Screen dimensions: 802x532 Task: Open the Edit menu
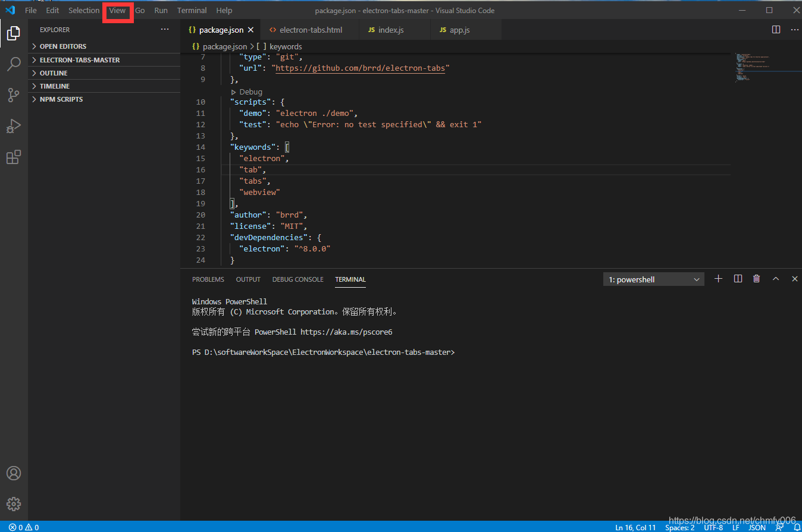click(53, 10)
